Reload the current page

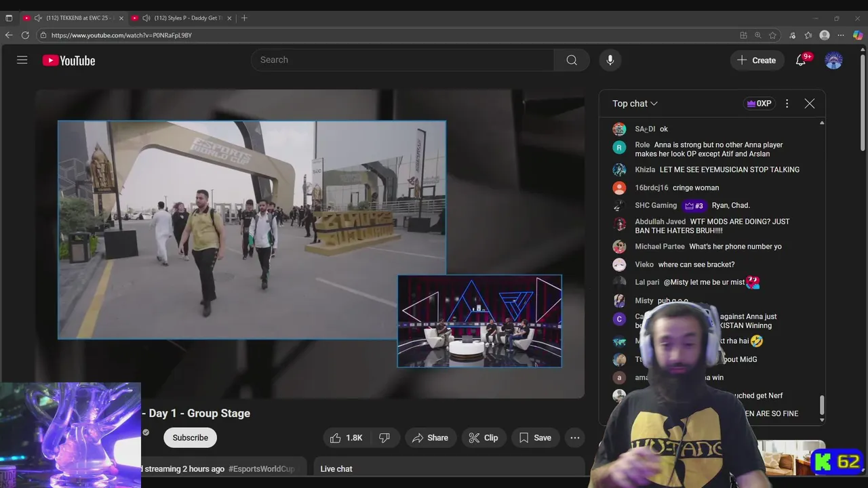click(x=25, y=35)
